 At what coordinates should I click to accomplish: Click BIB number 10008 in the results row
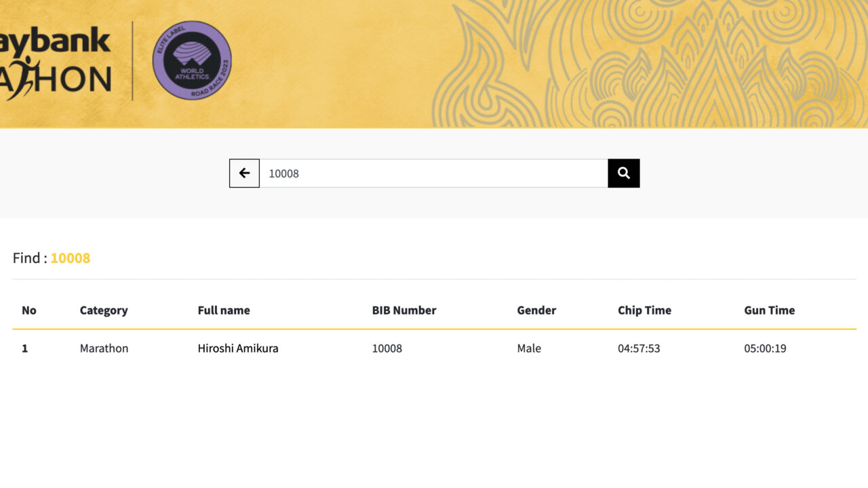coord(387,348)
